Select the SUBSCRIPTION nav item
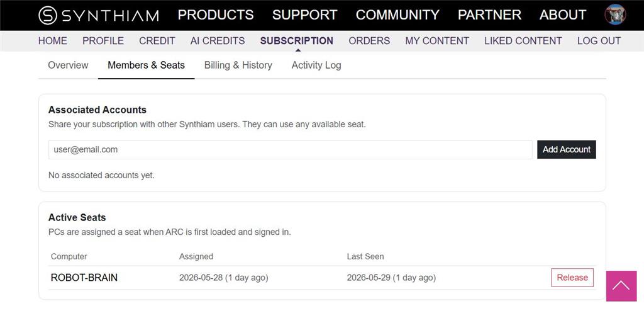 coord(297,41)
